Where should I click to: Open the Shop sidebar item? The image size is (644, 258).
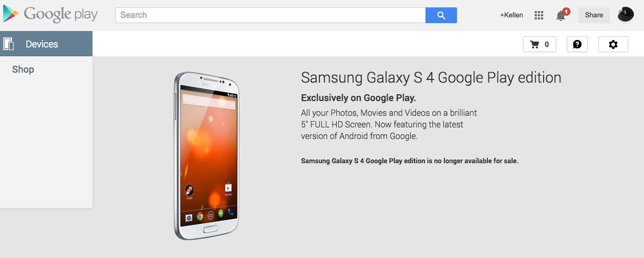tap(23, 70)
